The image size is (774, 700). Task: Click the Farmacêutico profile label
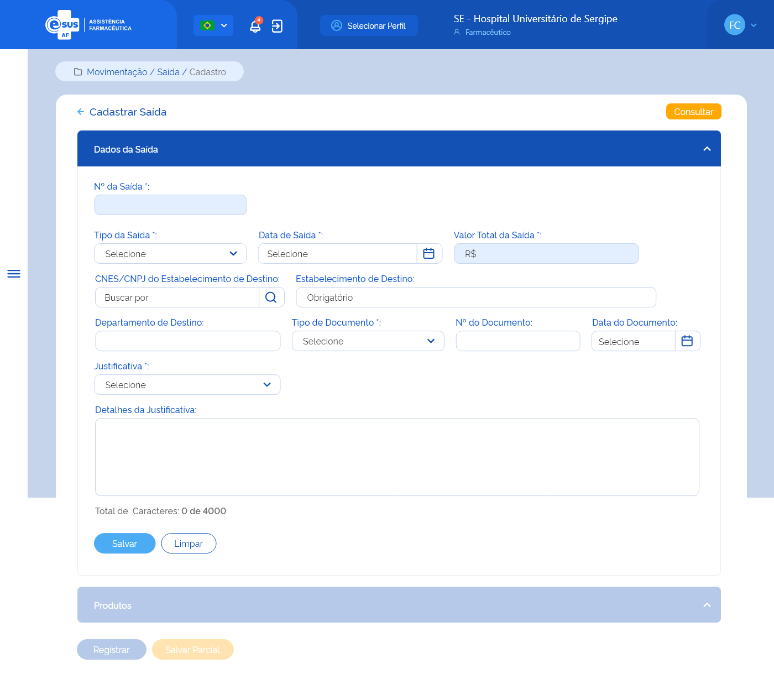(488, 33)
